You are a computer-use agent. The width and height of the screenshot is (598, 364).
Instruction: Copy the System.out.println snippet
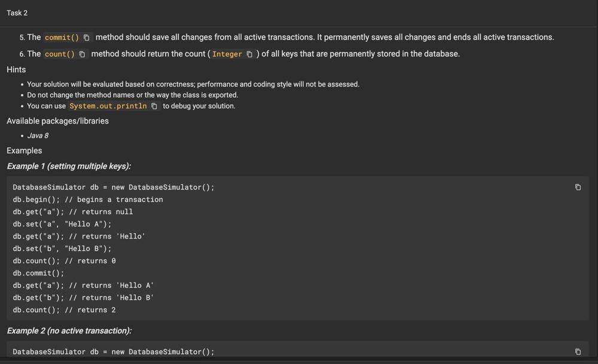(x=154, y=106)
